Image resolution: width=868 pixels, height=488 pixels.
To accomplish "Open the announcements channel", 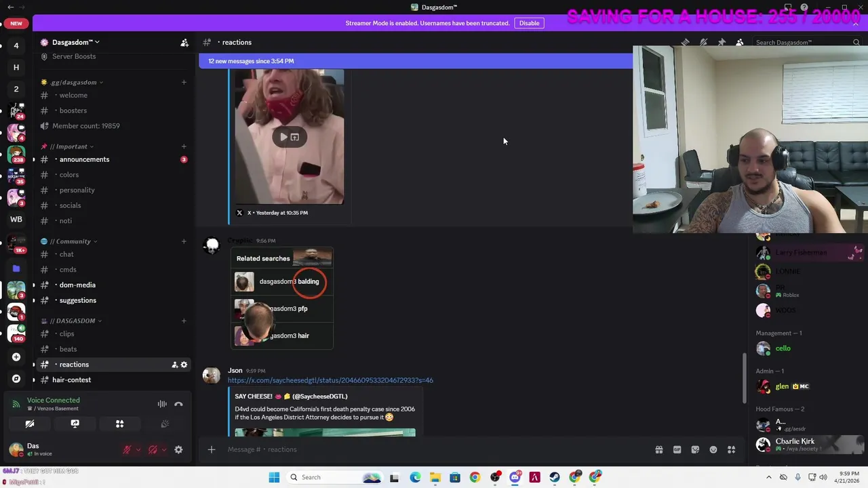I will click(x=113, y=159).
